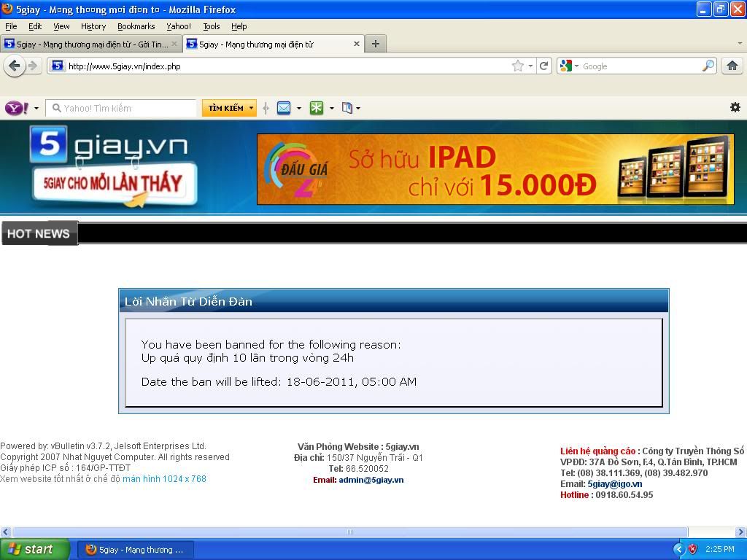Open the History menu
Screen dimensions: 747x560
(93, 26)
